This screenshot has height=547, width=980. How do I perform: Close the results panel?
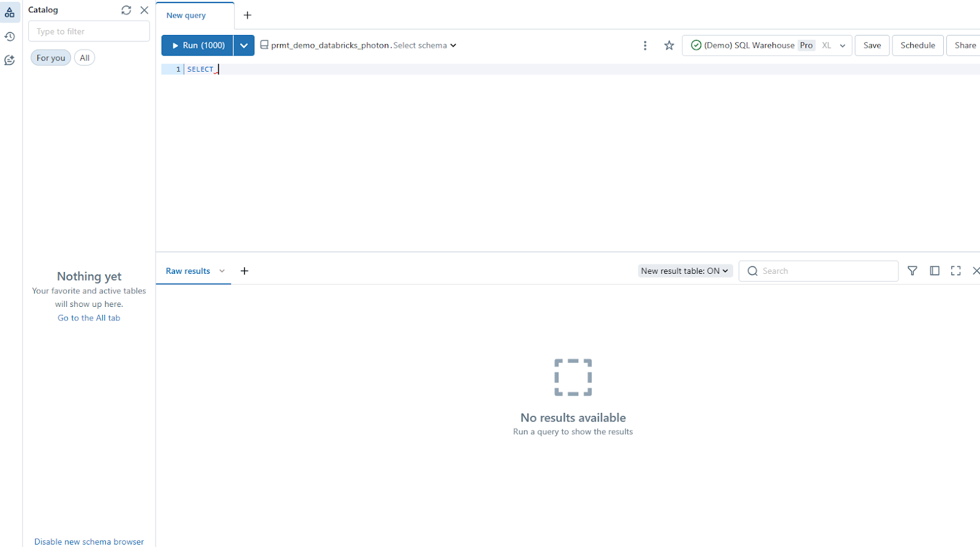[x=976, y=271]
